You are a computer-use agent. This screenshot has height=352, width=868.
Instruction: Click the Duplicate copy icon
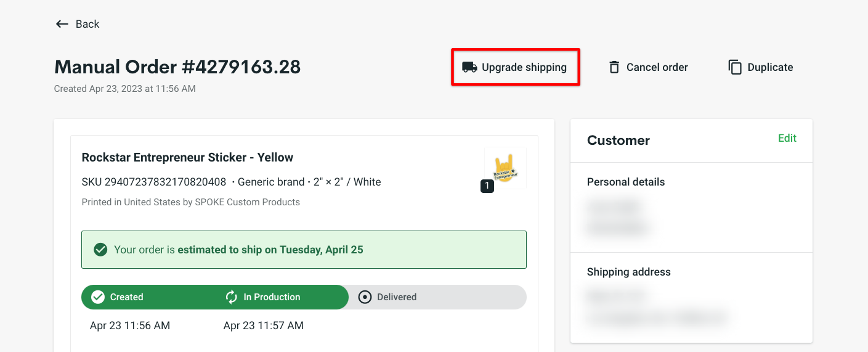pyautogui.click(x=735, y=67)
